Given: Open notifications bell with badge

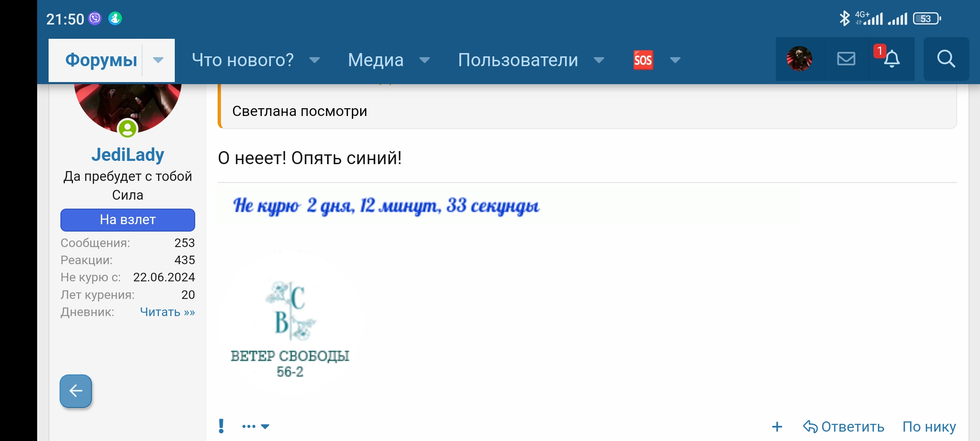Looking at the screenshot, I should 891,59.
